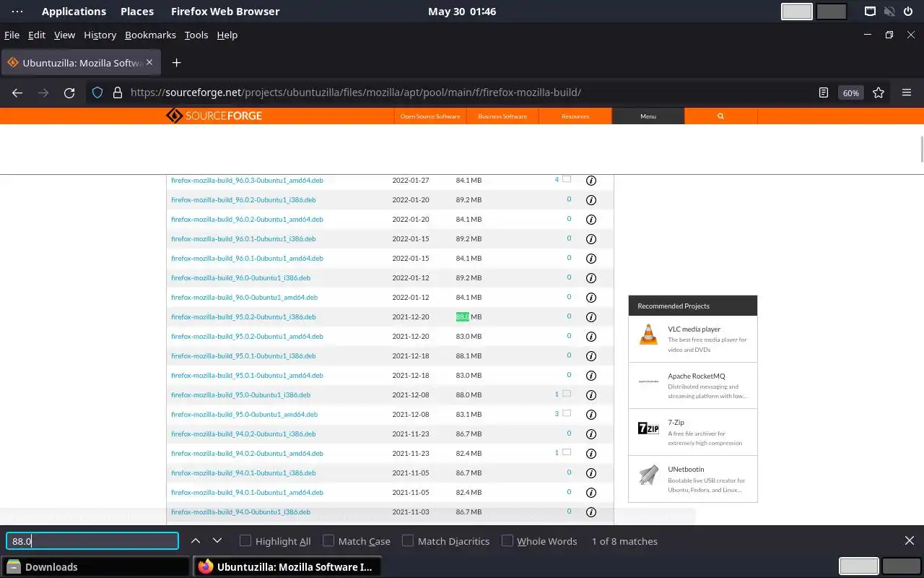Viewport: 924px width, 578px height.
Task: Go back using the browser back arrow
Action: pyautogui.click(x=17, y=92)
